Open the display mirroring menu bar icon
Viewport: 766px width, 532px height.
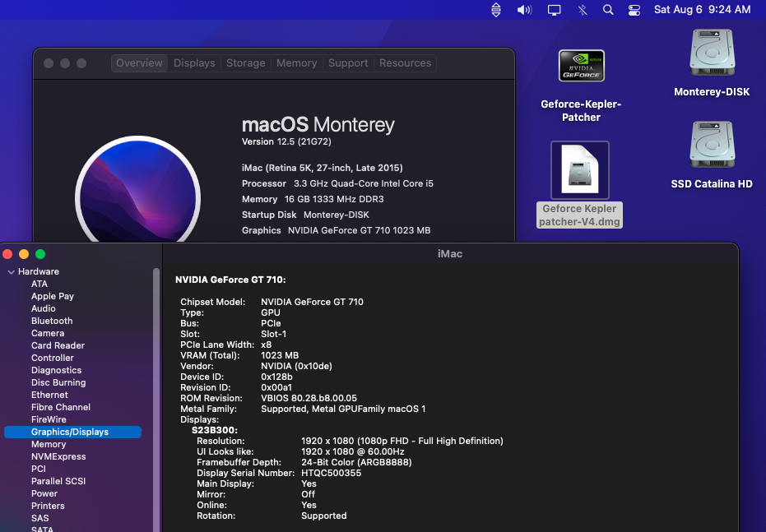coord(554,10)
